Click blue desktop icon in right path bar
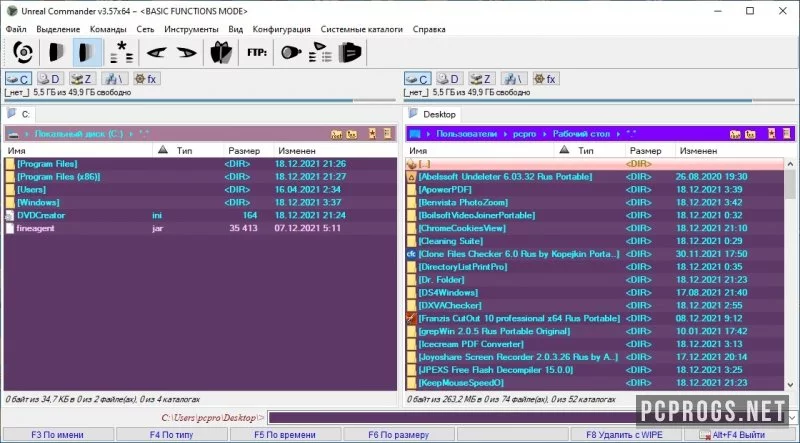The image size is (800, 443). point(415,134)
